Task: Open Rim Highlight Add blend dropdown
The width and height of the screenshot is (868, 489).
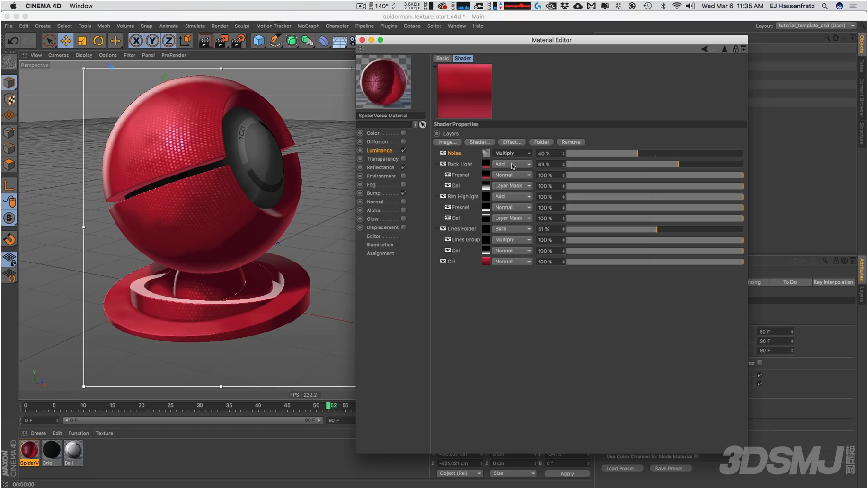Action: point(512,197)
